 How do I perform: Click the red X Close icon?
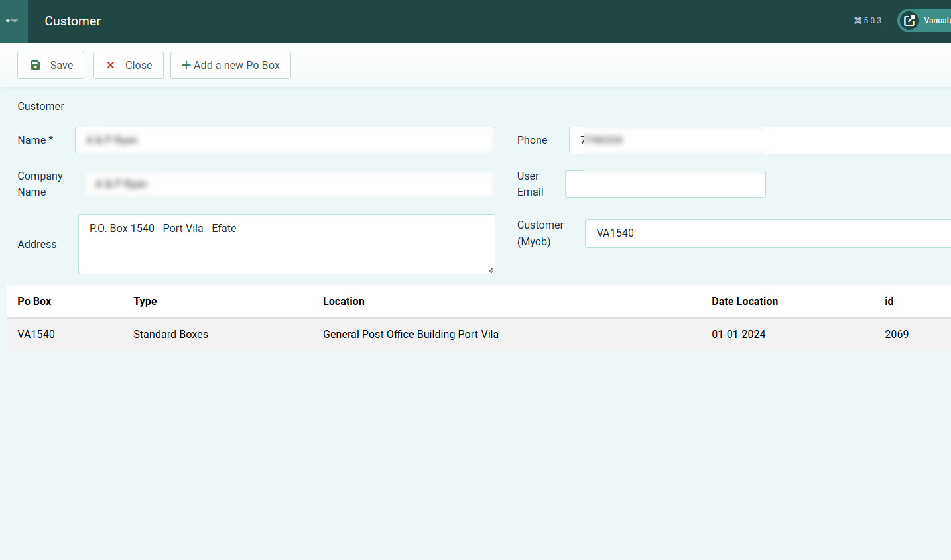(x=111, y=65)
